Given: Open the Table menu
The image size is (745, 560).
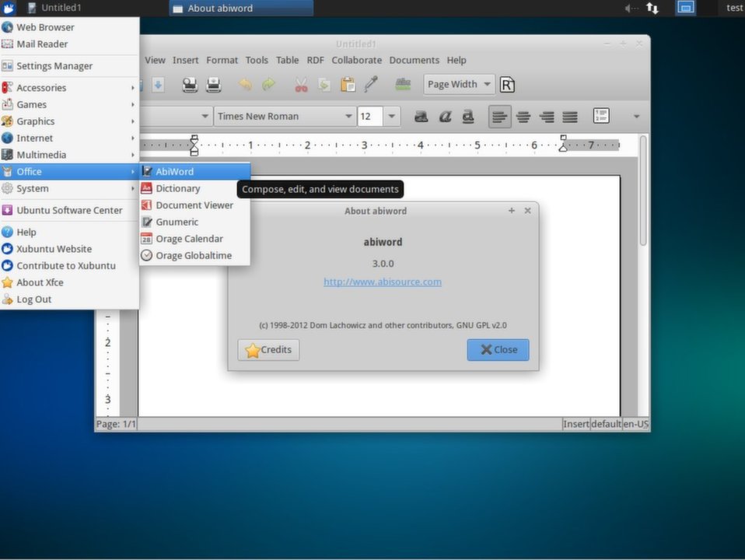Looking at the screenshot, I should tap(288, 61).
